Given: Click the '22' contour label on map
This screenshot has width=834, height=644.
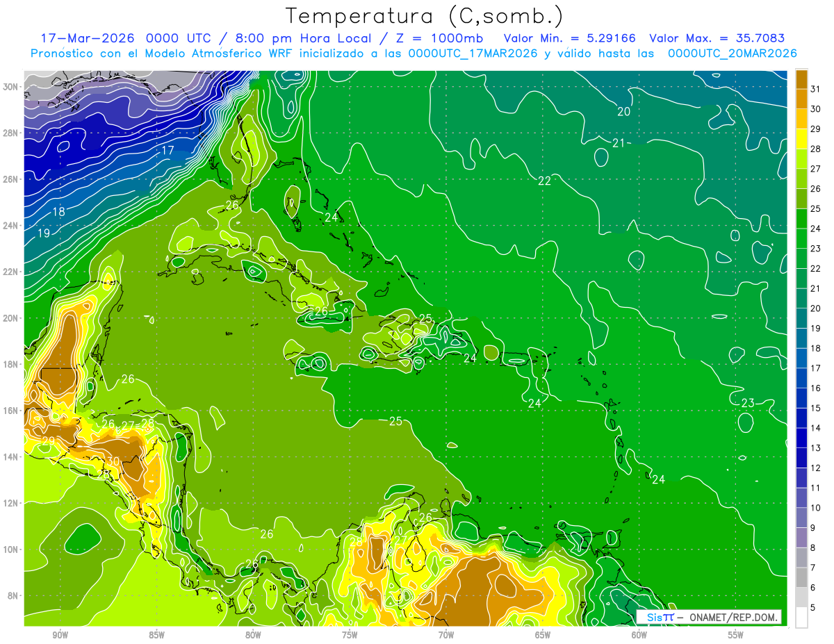Looking at the screenshot, I should 545,181.
